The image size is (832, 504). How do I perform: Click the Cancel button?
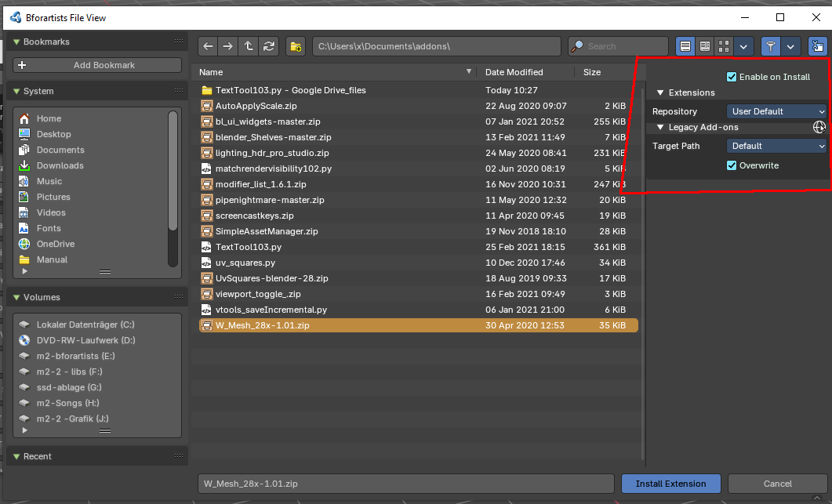[777, 484]
